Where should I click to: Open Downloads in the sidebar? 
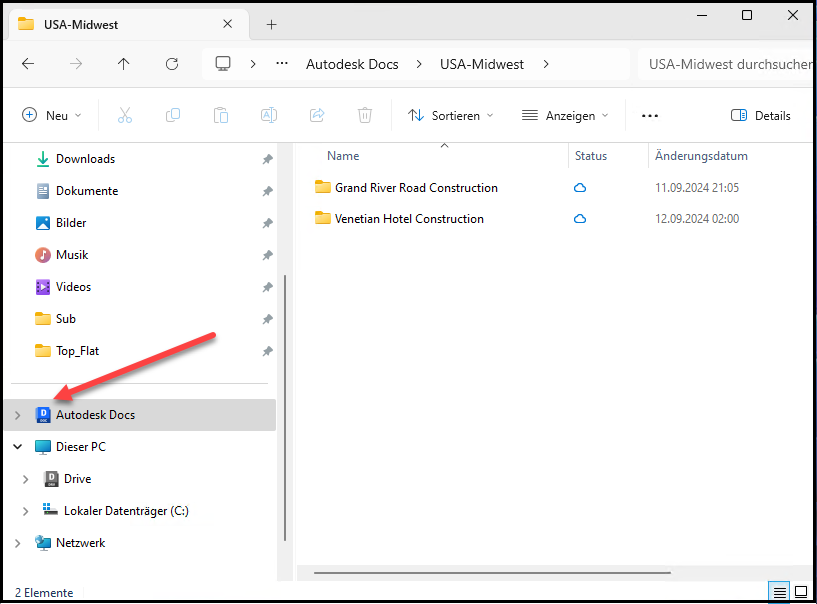[x=85, y=159]
